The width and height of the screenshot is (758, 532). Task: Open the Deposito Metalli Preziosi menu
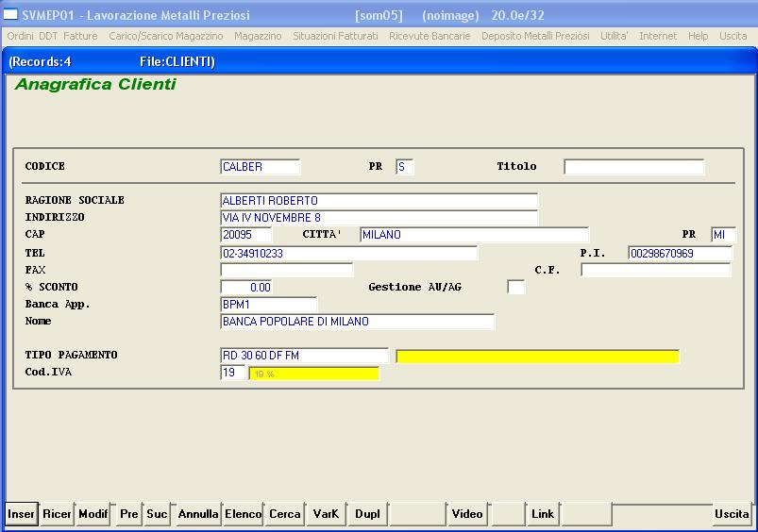[534, 36]
